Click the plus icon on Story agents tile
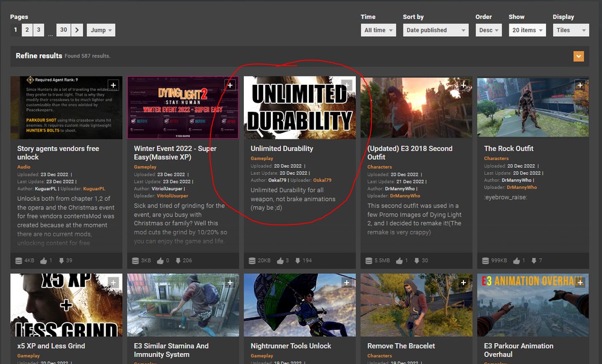The width and height of the screenshot is (602, 364). (113, 85)
